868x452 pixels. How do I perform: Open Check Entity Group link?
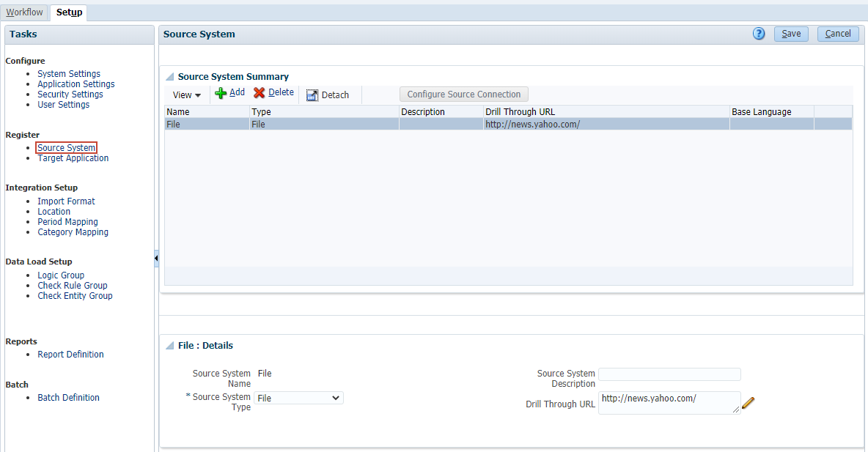75,296
